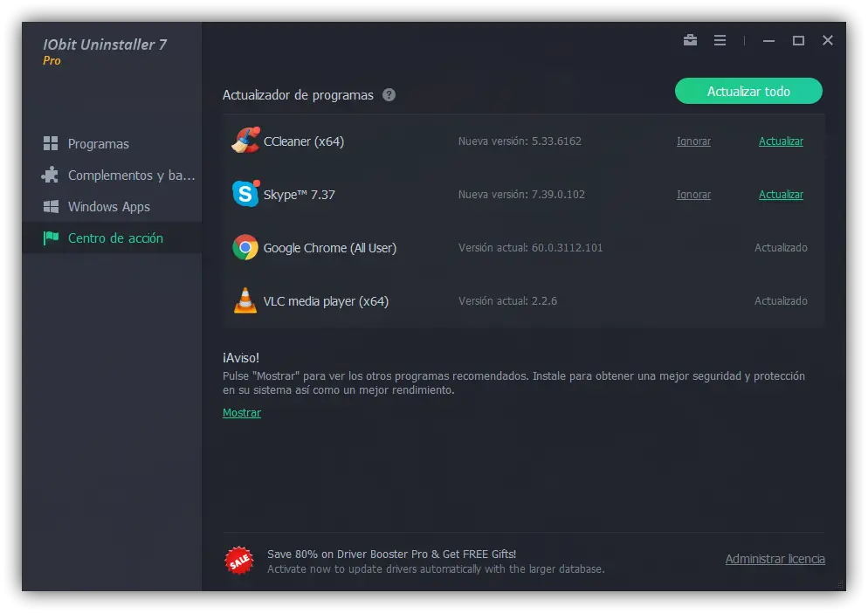Click the Actualizar todo button
The height and width of the screenshot is (613, 868).
pyautogui.click(x=748, y=91)
